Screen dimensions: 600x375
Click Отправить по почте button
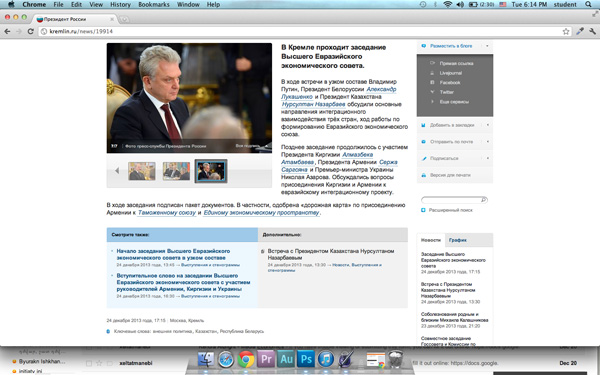coord(451,142)
